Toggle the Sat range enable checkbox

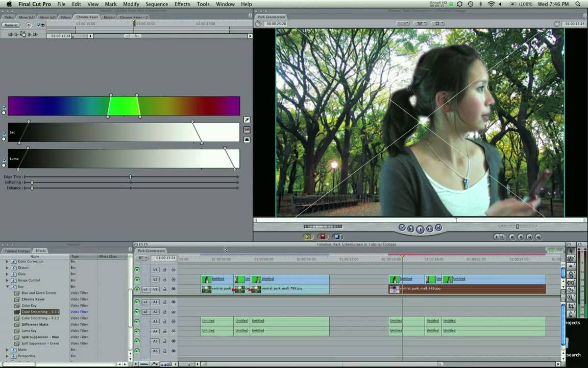click(4, 134)
